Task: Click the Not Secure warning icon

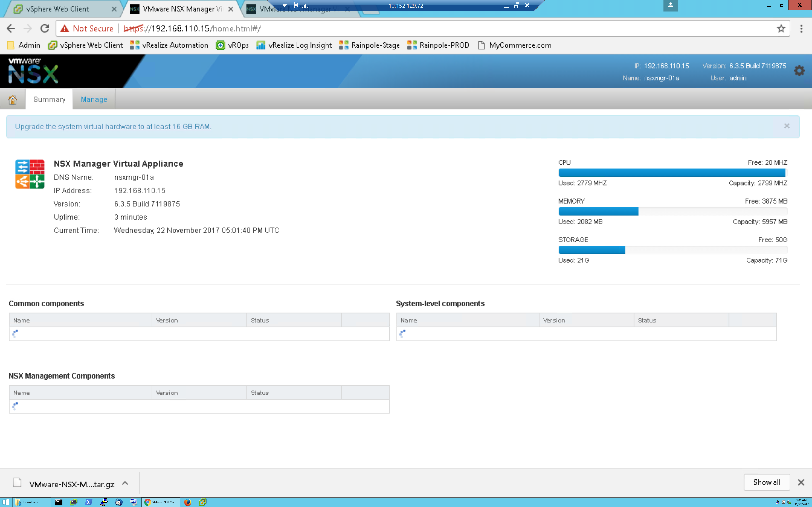Action: click(x=65, y=28)
